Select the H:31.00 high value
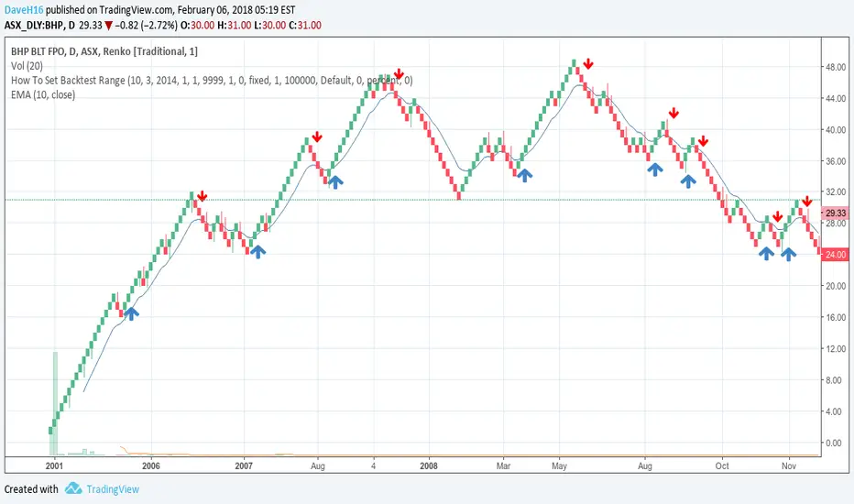This screenshot has width=854, height=504. click(x=235, y=25)
